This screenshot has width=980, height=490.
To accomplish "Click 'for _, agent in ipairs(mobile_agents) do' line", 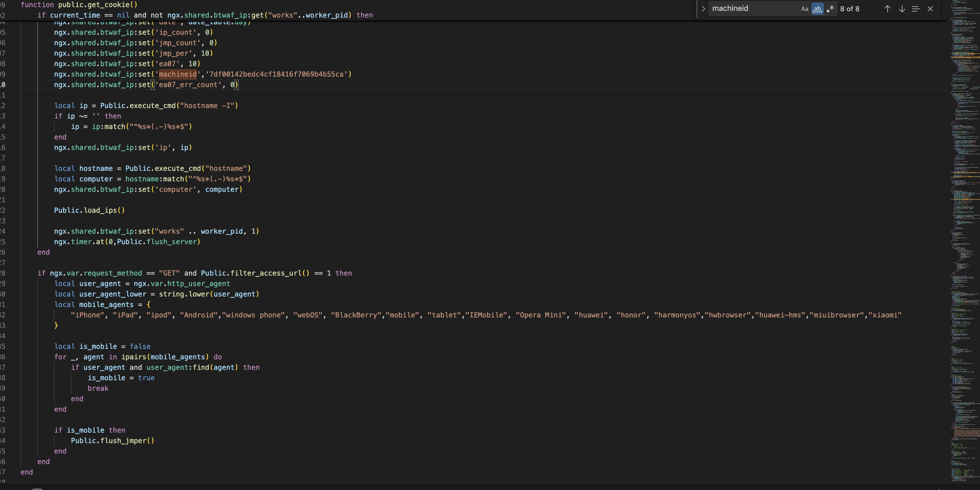I will click(x=138, y=357).
